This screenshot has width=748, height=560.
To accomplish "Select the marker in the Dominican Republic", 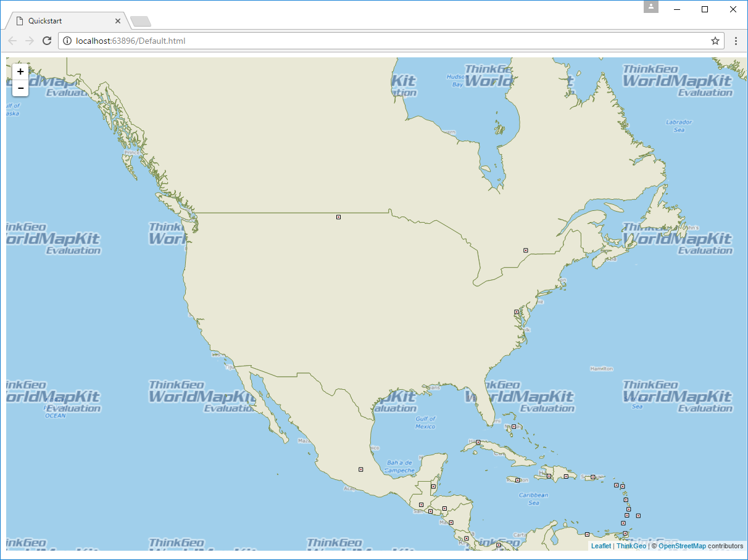I will click(x=566, y=477).
